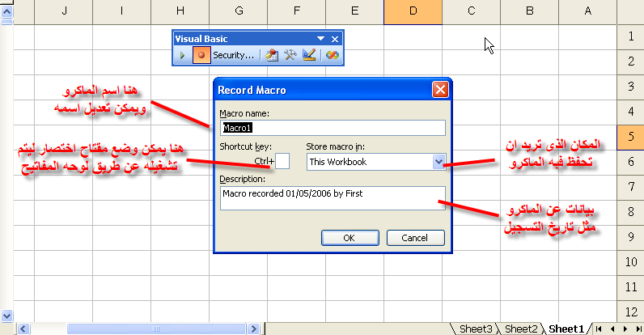The height and width of the screenshot is (335, 644).
Task: Click the Visual Basic toolbar title
Action: 201,39
